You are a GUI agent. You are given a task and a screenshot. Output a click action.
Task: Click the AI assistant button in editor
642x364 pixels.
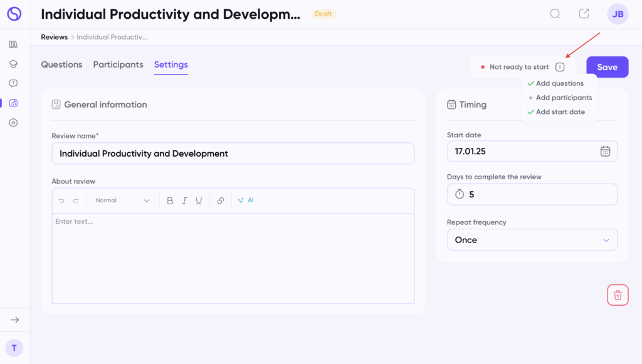[x=245, y=200]
